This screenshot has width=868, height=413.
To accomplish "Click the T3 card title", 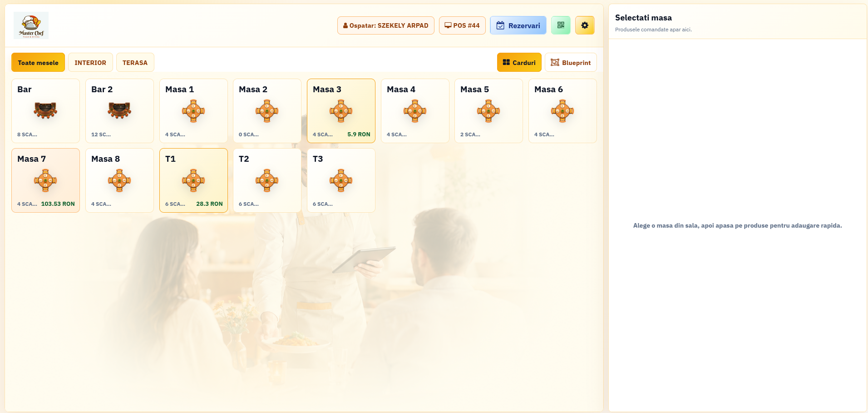I will pos(318,159).
